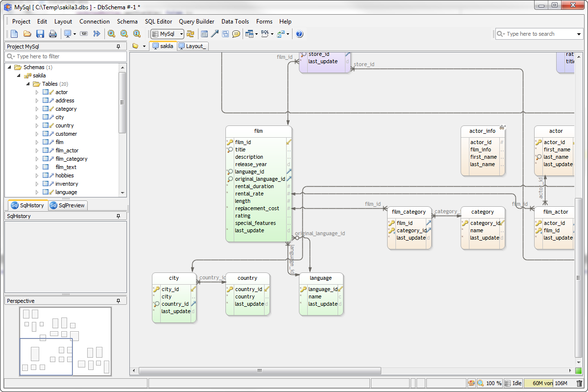Click the zoom out magnifier icon

124,34
